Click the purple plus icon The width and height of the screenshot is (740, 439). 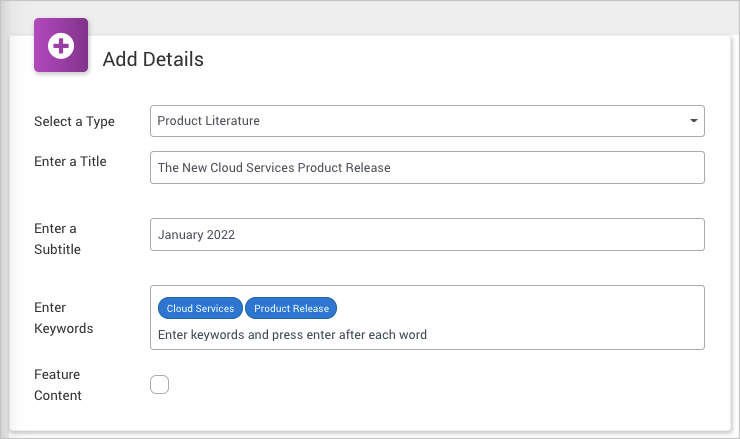coord(61,46)
